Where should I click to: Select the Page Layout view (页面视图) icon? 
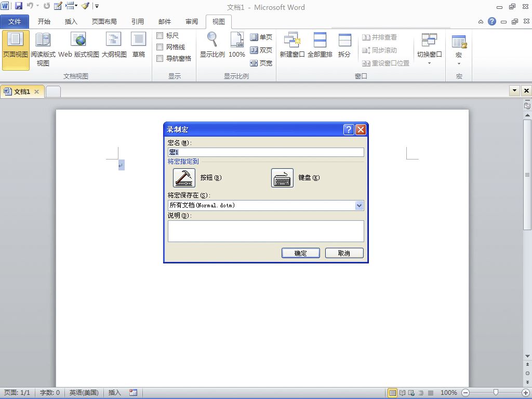(16, 50)
